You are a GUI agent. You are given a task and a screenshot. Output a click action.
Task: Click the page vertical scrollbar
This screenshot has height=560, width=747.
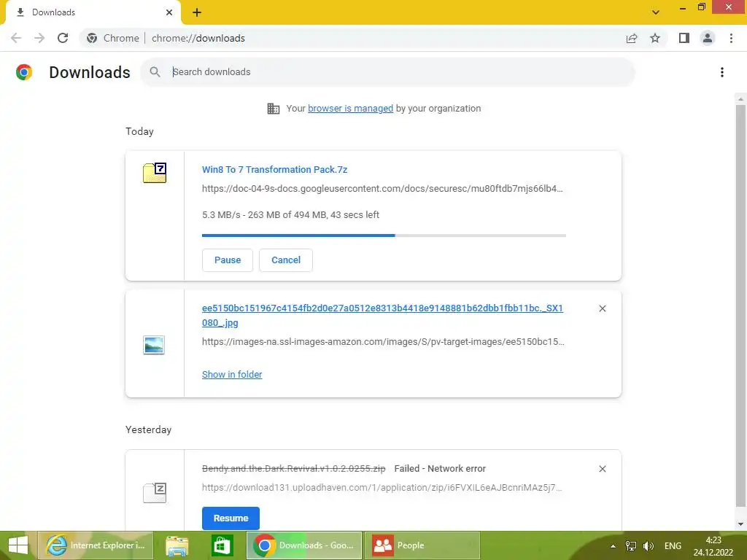pyautogui.click(x=740, y=305)
